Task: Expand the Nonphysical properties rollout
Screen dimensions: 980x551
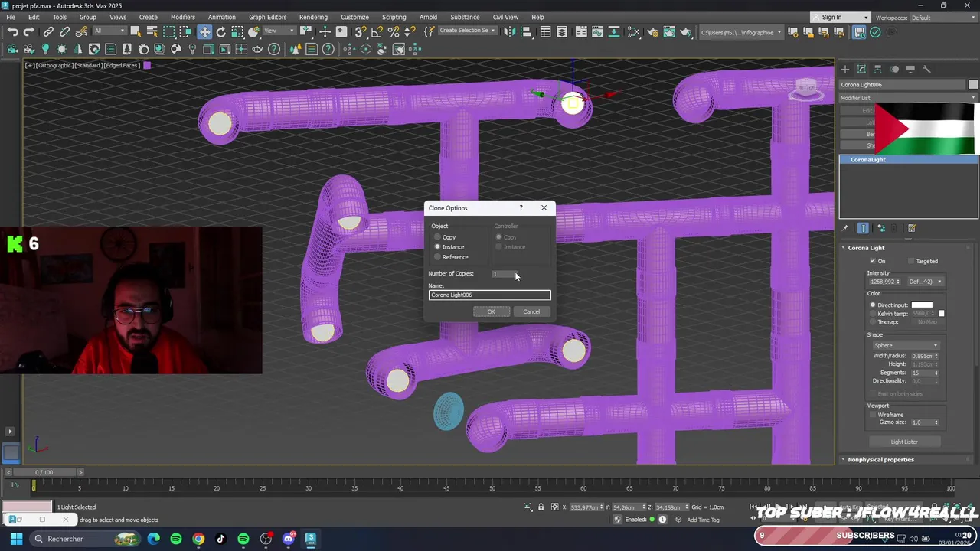Action: [880, 460]
